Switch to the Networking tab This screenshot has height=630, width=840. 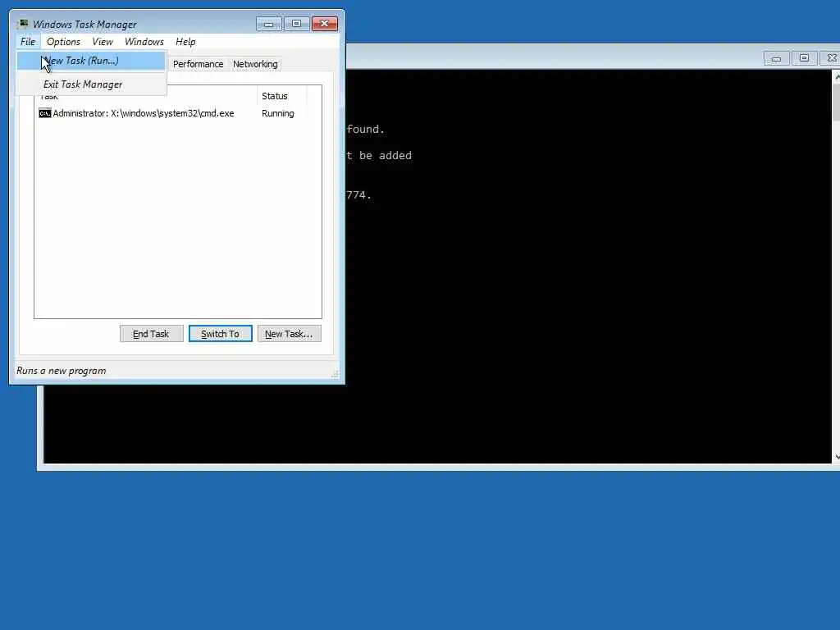coord(255,64)
